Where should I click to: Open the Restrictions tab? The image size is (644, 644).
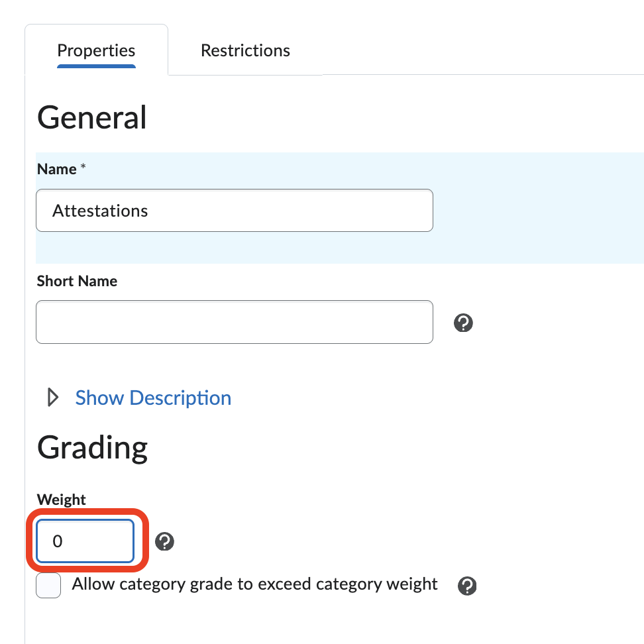(245, 50)
